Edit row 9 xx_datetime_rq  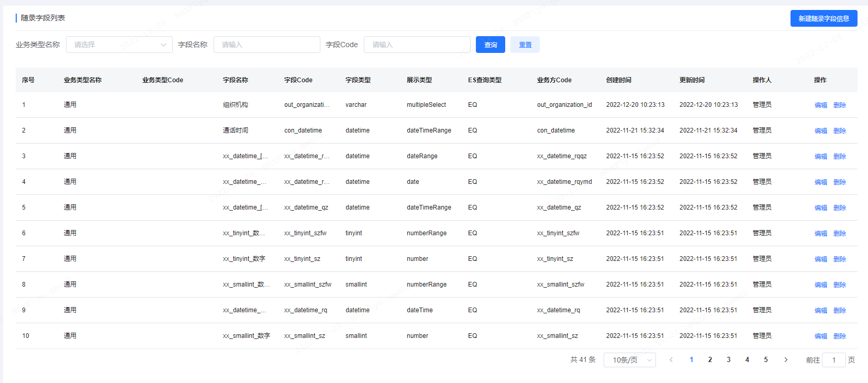click(x=820, y=310)
